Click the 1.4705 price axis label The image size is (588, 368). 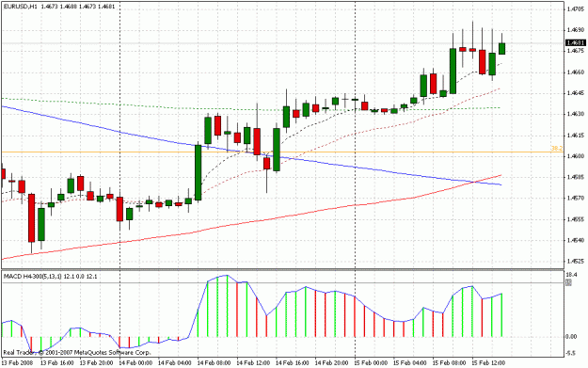click(x=575, y=8)
